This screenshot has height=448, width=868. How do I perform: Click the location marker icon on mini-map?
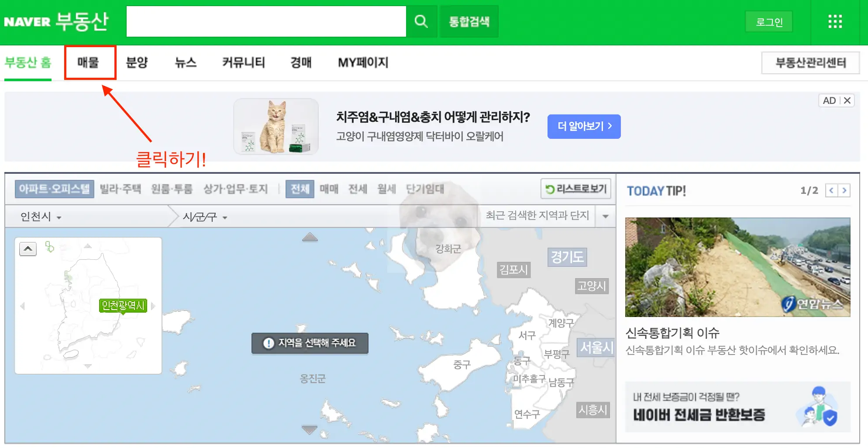(x=49, y=248)
